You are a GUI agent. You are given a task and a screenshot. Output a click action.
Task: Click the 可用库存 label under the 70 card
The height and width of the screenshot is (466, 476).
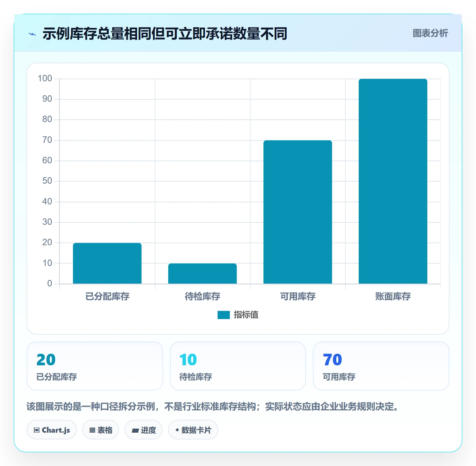click(339, 377)
